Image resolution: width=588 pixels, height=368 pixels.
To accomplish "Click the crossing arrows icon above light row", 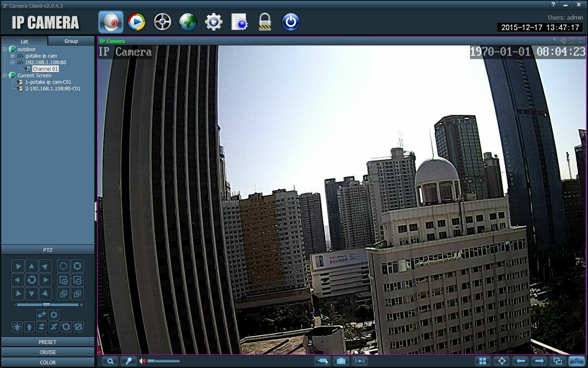I will tap(41, 314).
